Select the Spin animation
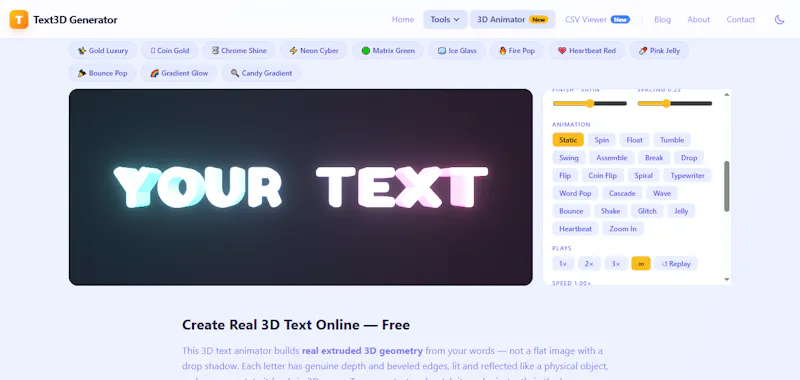 (602, 140)
